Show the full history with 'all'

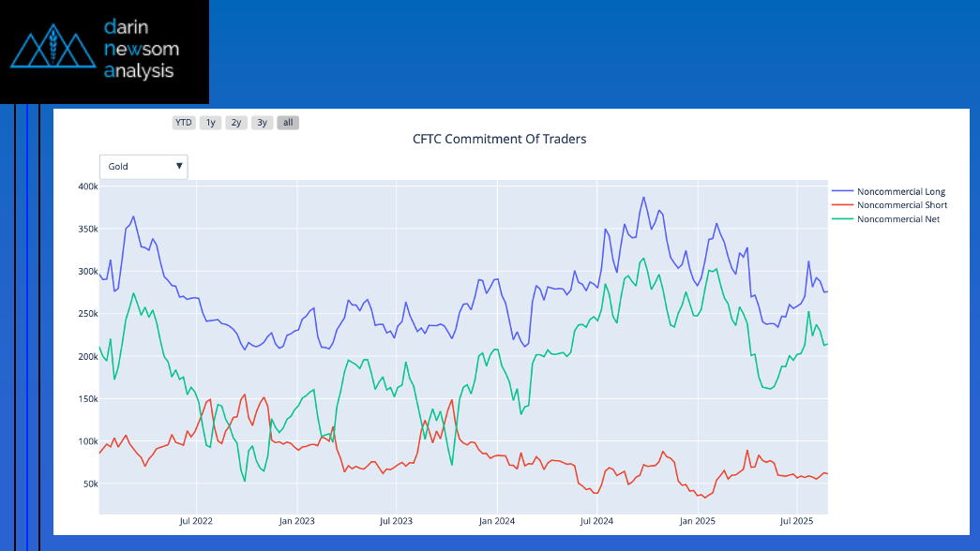tap(288, 122)
